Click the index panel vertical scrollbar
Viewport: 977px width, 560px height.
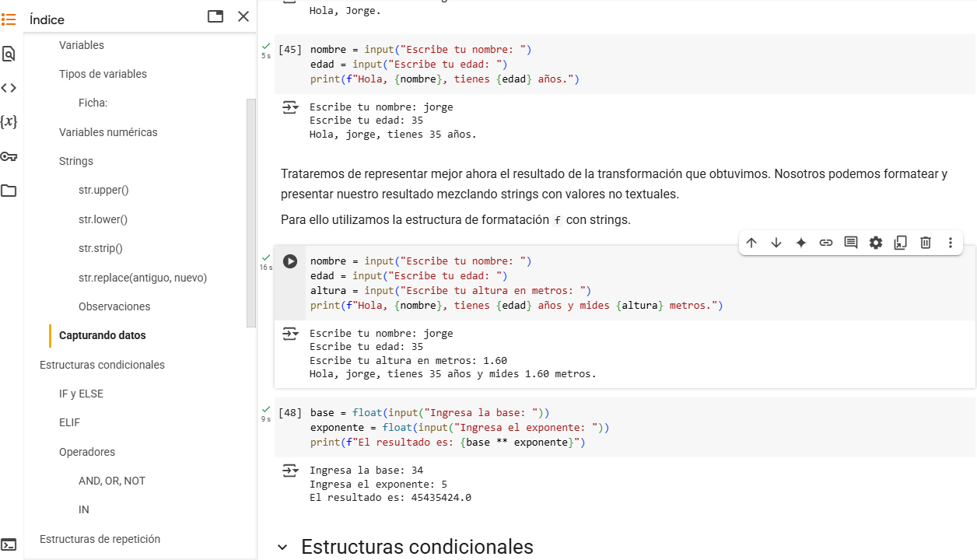250,212
